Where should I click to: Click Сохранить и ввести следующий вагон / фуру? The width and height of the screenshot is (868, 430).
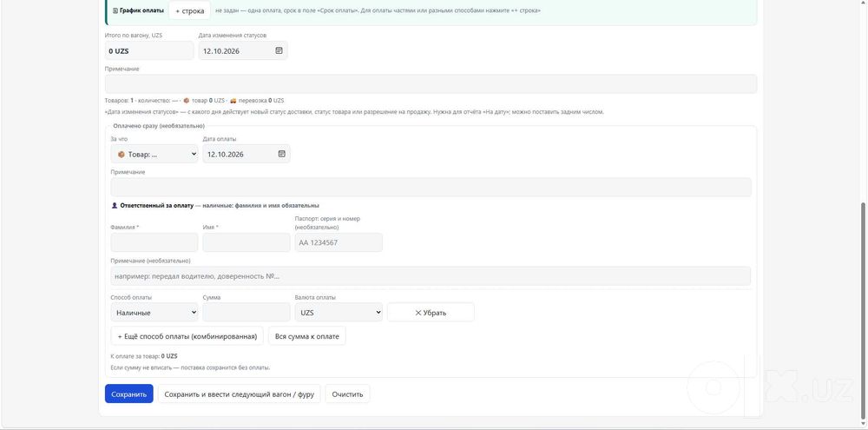pyautogui.click(x=240, y=394)
